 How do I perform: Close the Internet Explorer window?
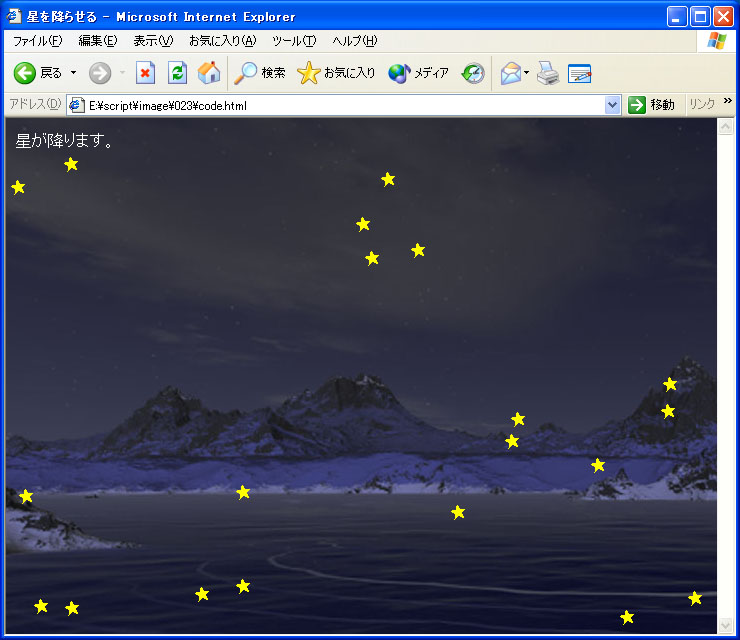[x=723, y=17]
